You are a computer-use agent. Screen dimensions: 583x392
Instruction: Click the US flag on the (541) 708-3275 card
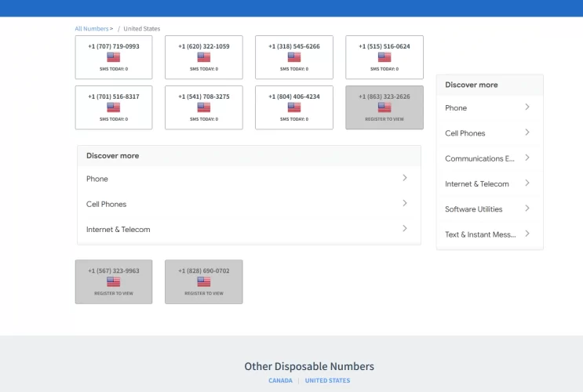point(204,107)
